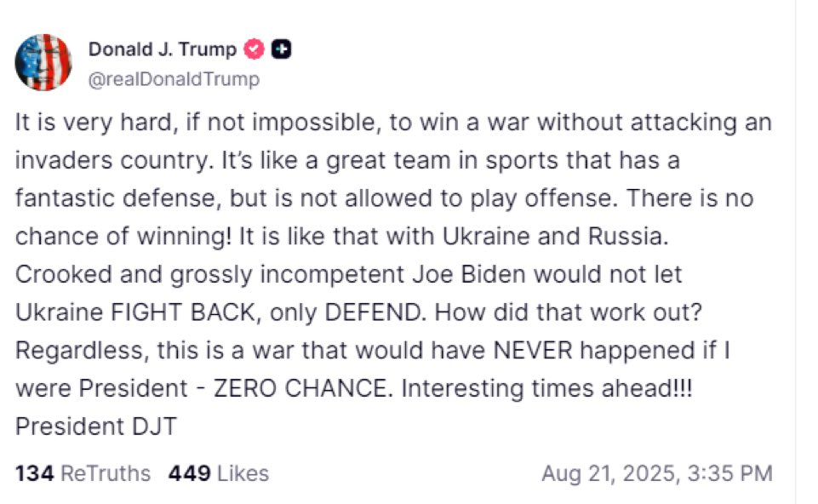The height and width of the screenshot is (504, 818).
Task: Open the Aug 21, 2025 timestamp permalink
Action: pyautogui.click(x=657, y=473)
